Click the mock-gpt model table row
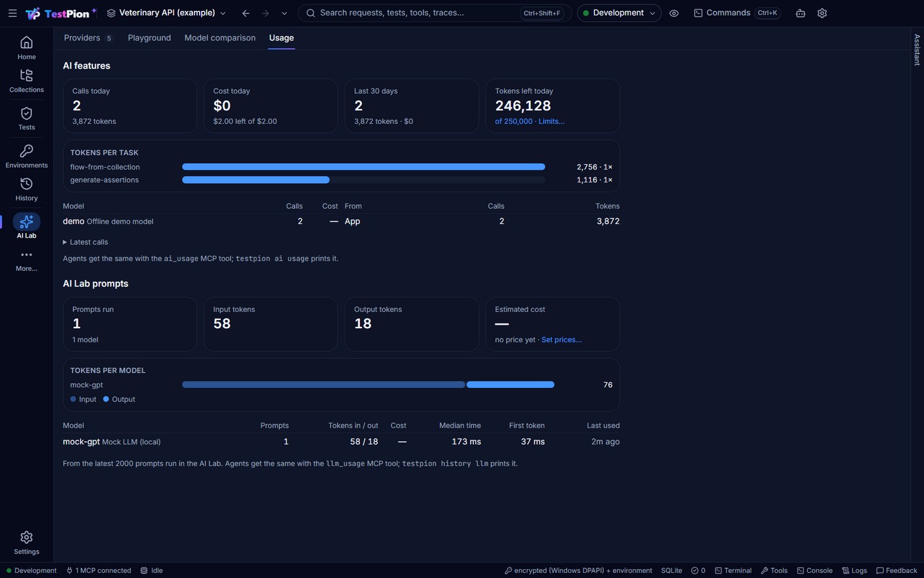 point(341,442)
